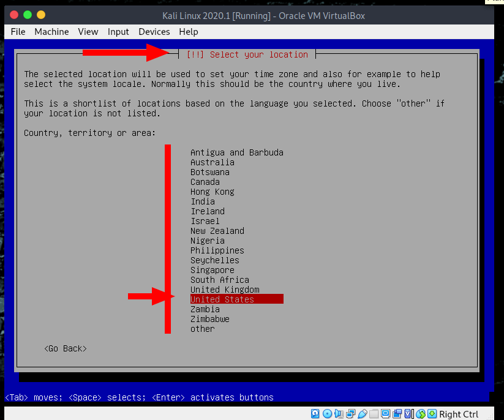
Task: Choose Canada as the location
Action: coord(205,182)
